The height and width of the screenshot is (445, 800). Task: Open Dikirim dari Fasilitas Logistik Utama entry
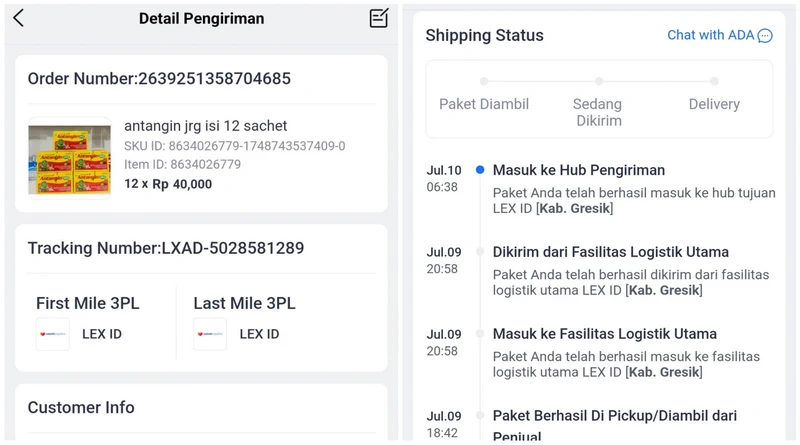(x=610, y=252)
